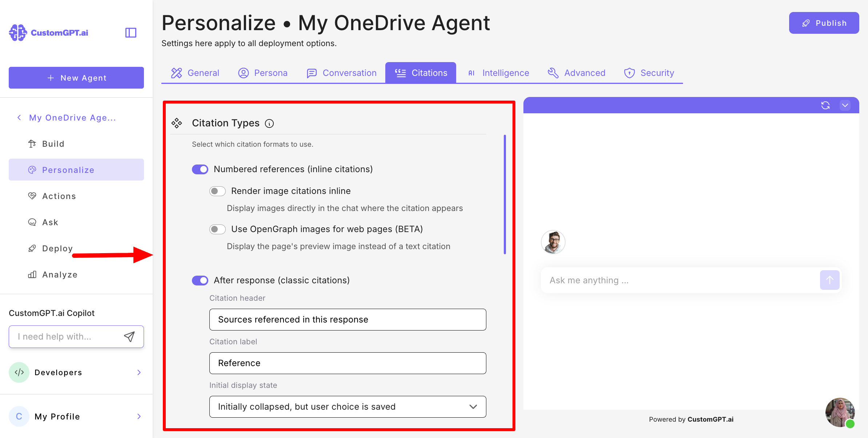Click the chat send arrow button
This screenshot has width=868, height=438.
829,280
